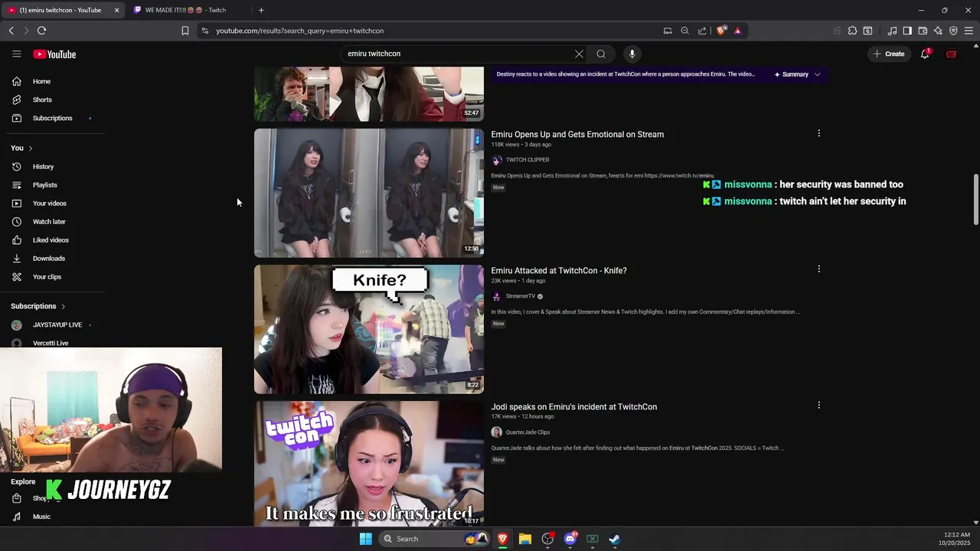Expand the Summary dropdown chevron

(x=817, y=74)
